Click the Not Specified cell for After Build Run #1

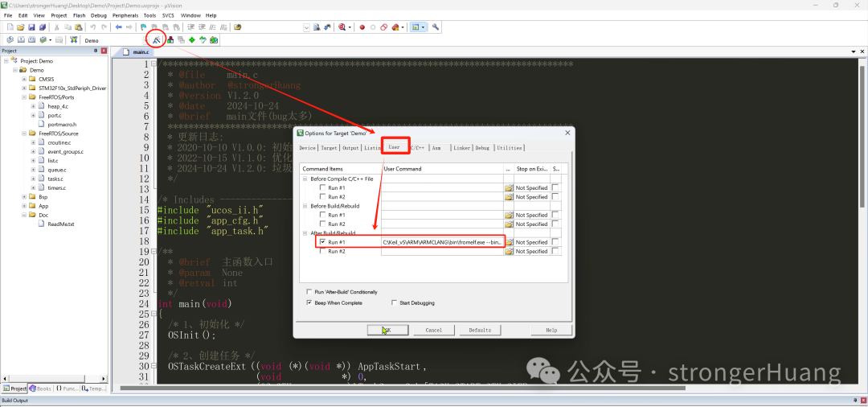point(531,243)
